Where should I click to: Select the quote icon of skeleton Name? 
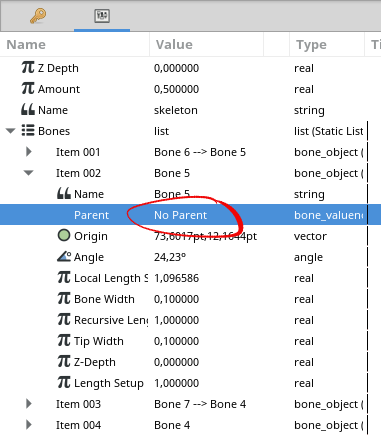[x=28, y=109]
